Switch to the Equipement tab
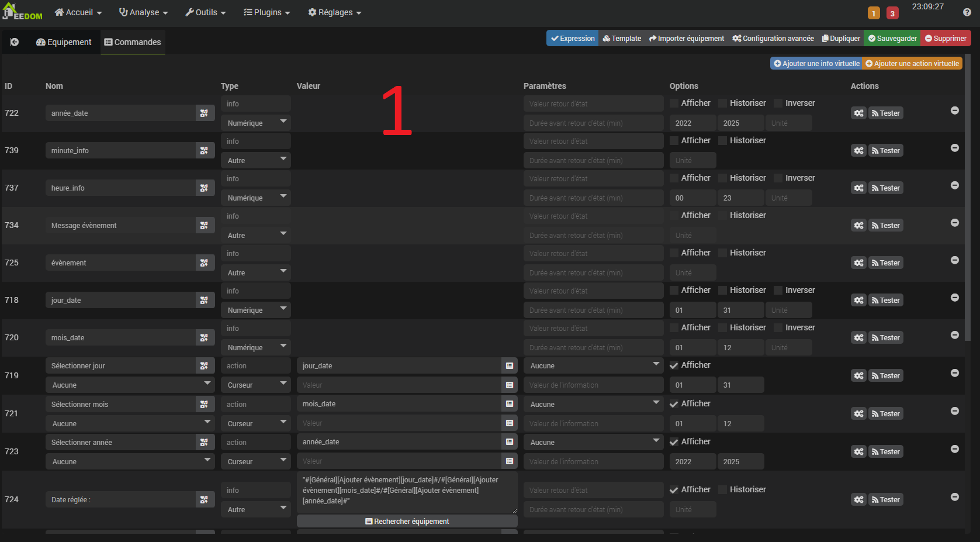Image resolution: width=980 pixels, height=542 pixels. tap(64, 42)
